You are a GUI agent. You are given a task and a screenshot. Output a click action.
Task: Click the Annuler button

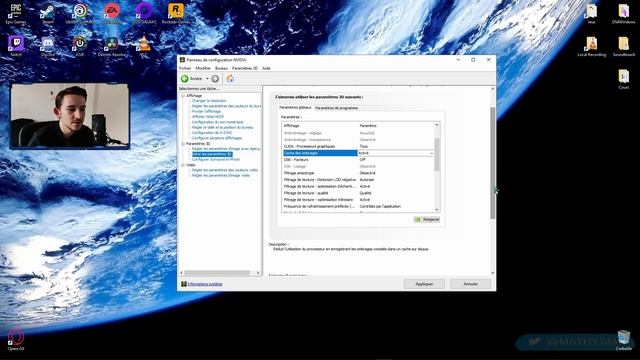pos(470,284)
